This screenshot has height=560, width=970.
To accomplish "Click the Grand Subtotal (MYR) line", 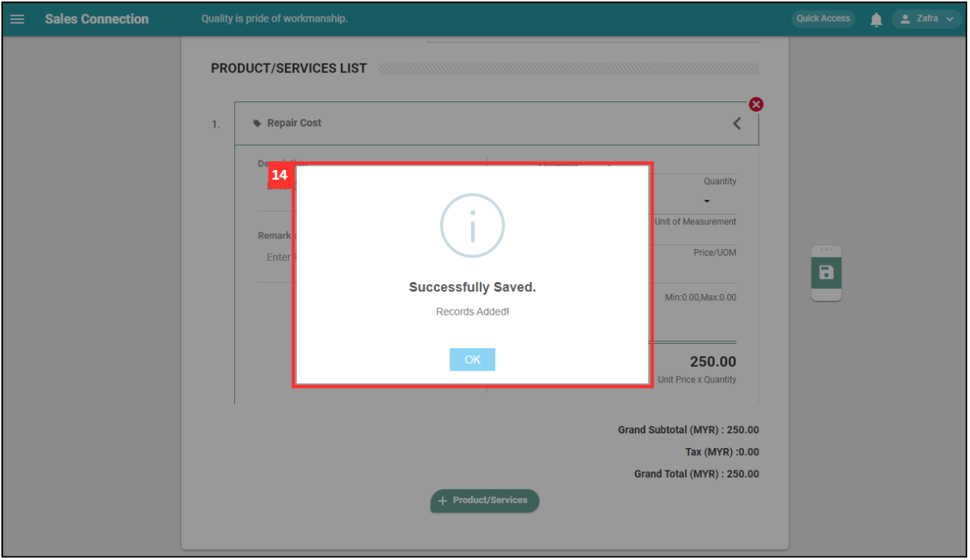I will [688, 430].
